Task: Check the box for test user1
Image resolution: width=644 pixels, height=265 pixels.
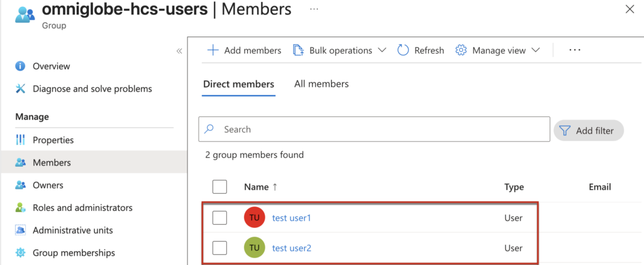Action: [219, 218]
